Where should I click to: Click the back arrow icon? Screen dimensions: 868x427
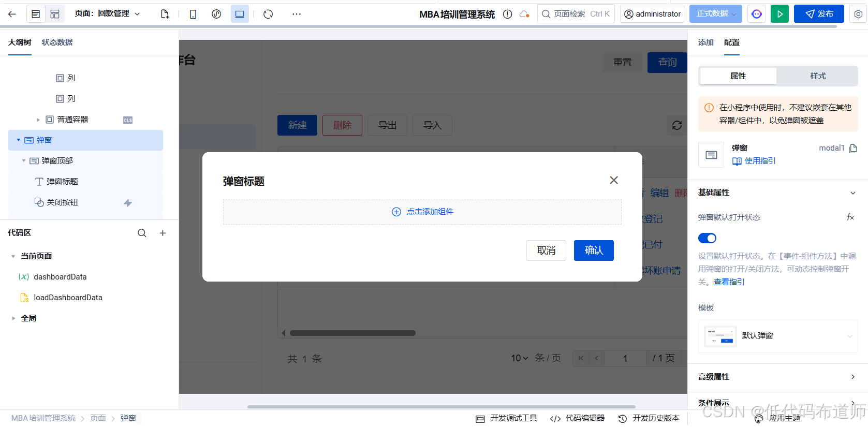point(12,14)
